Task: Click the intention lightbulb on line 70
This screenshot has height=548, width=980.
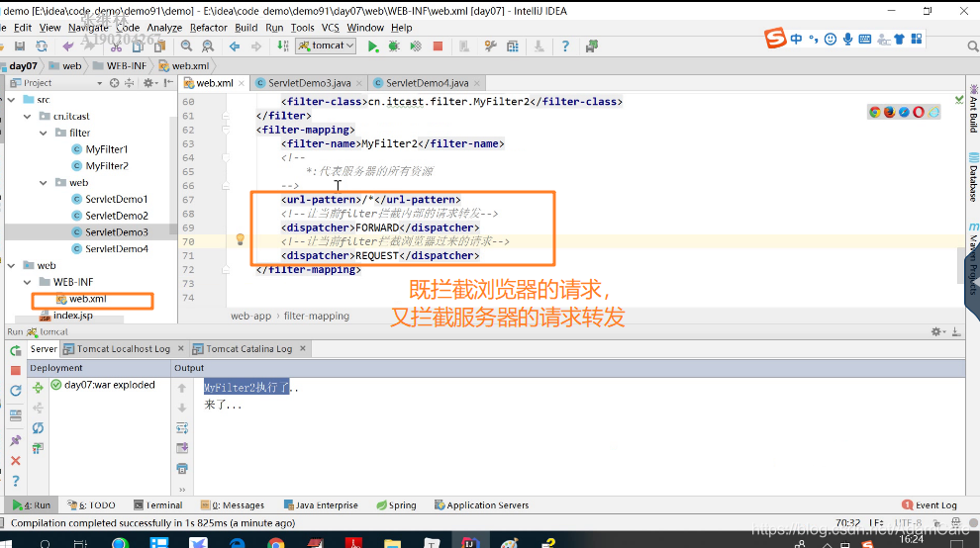Action: [240, 239]
